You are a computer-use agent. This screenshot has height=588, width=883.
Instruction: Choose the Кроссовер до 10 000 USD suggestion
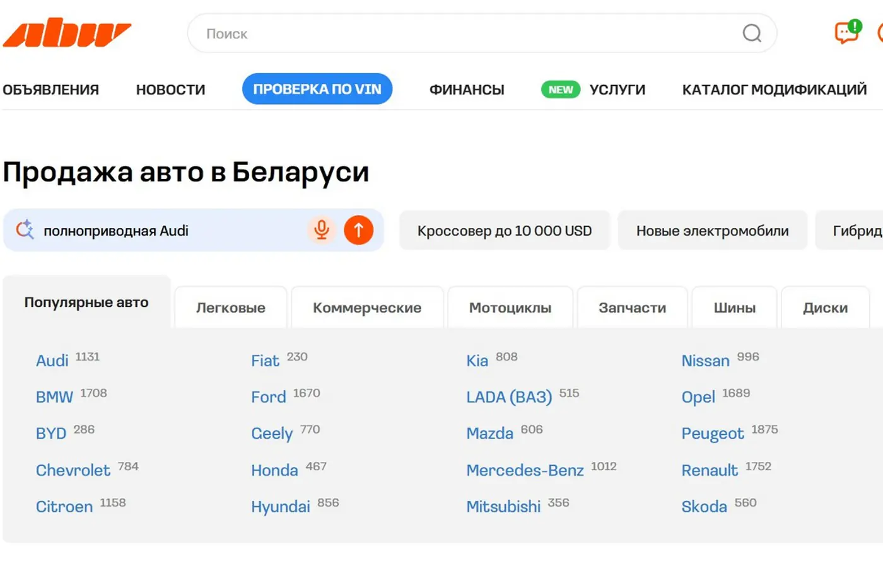point(504,231)
